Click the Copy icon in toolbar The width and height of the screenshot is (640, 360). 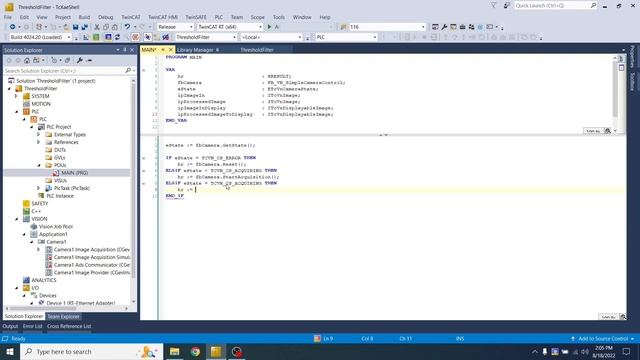click(x=106, y=27)
